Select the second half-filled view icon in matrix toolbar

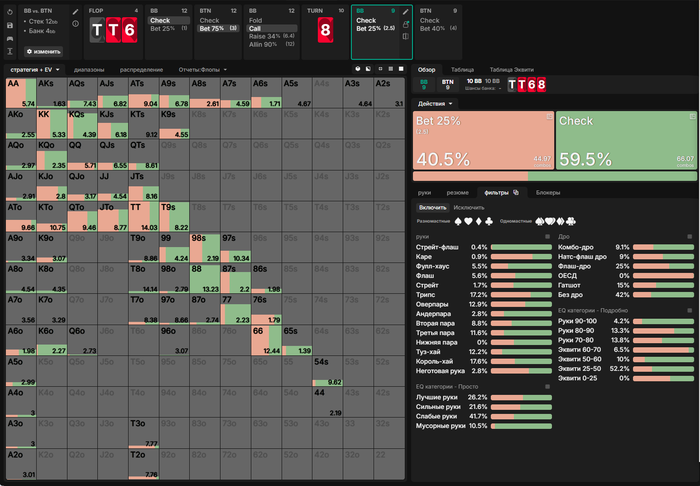[x=368, y=69]
